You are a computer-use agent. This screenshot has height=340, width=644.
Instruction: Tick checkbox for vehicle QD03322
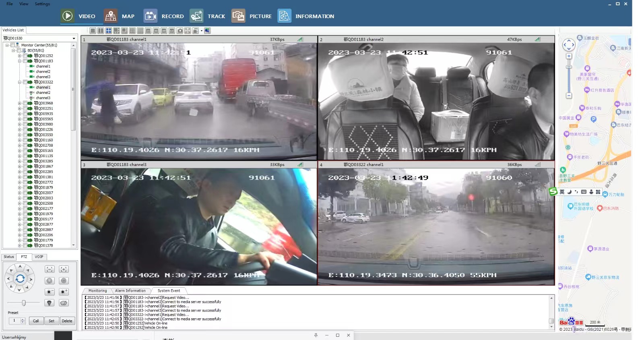pos(25,82)
